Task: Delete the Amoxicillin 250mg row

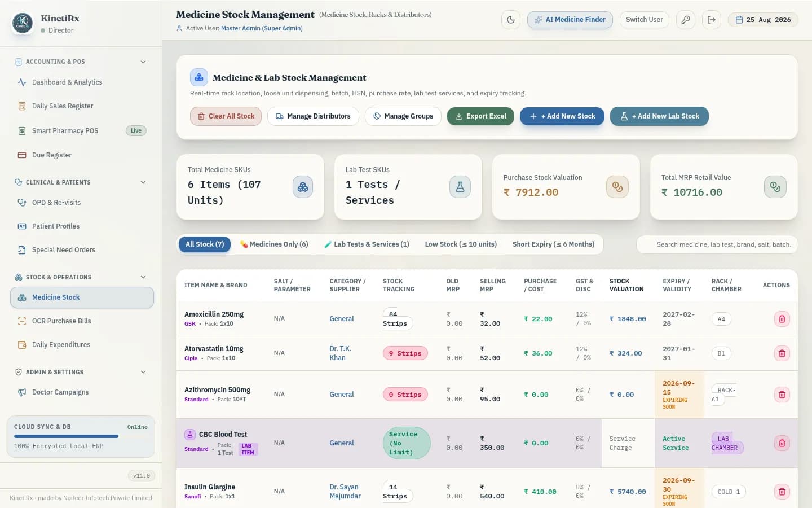Action: point(782,319)
